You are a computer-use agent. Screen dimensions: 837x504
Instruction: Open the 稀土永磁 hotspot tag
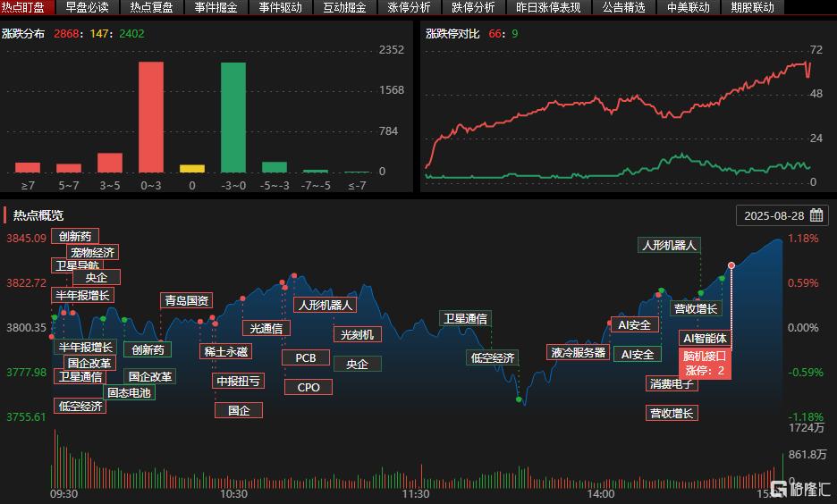click(224, 351)
